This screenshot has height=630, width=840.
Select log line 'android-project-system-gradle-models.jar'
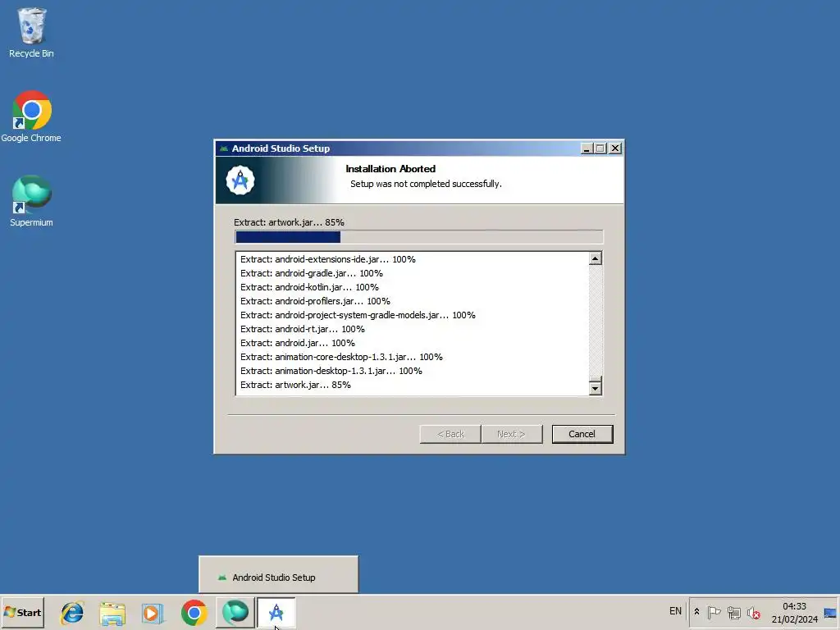point(358,315)
